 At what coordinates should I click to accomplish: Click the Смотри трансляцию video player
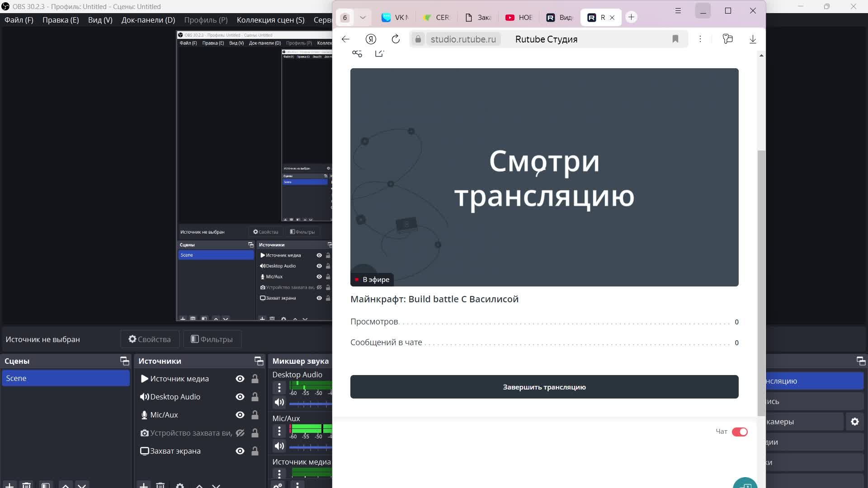click(x=544, y=177)
